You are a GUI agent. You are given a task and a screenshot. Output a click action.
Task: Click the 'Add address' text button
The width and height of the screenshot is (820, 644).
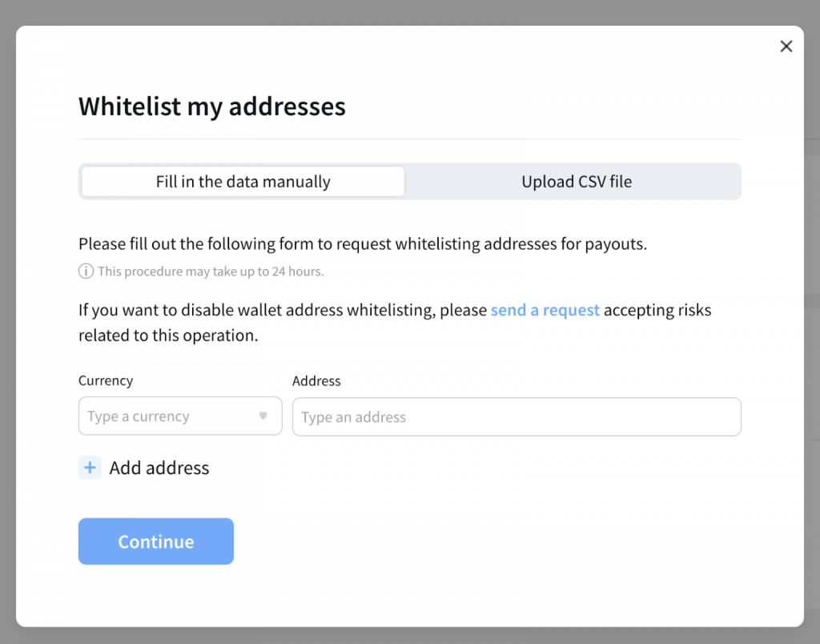point(159,468)
